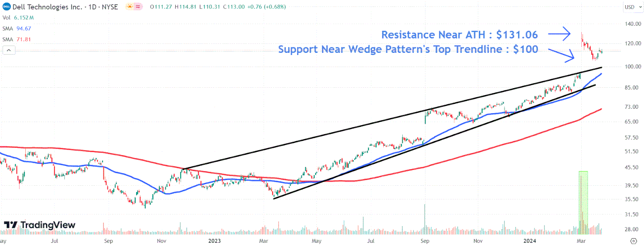Click the 31.50 price axis label

click(632, 214)
